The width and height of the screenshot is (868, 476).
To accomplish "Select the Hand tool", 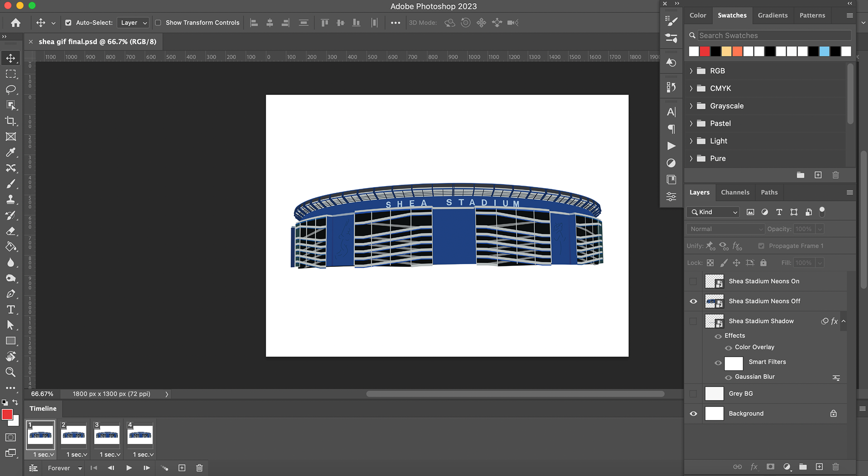I will (x=11, y=357).
